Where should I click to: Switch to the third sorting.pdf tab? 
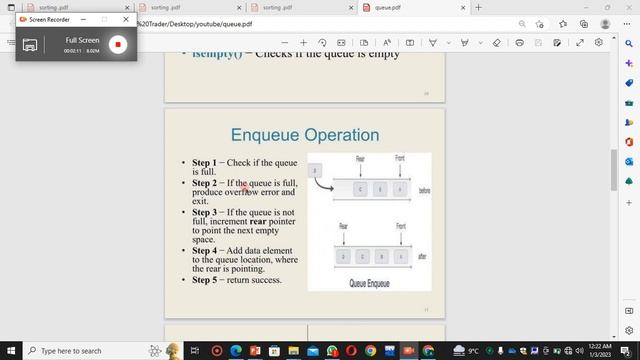coord(302,7)
